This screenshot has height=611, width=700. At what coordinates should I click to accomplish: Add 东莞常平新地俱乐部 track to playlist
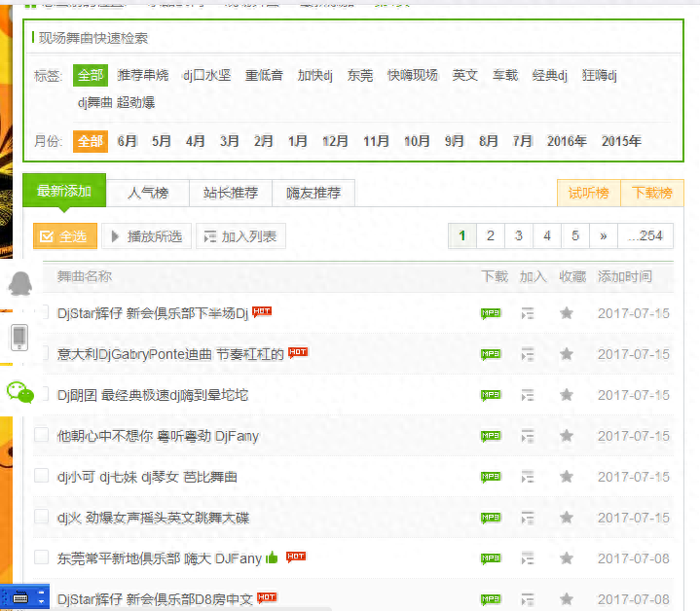click(x=528, y=558)
